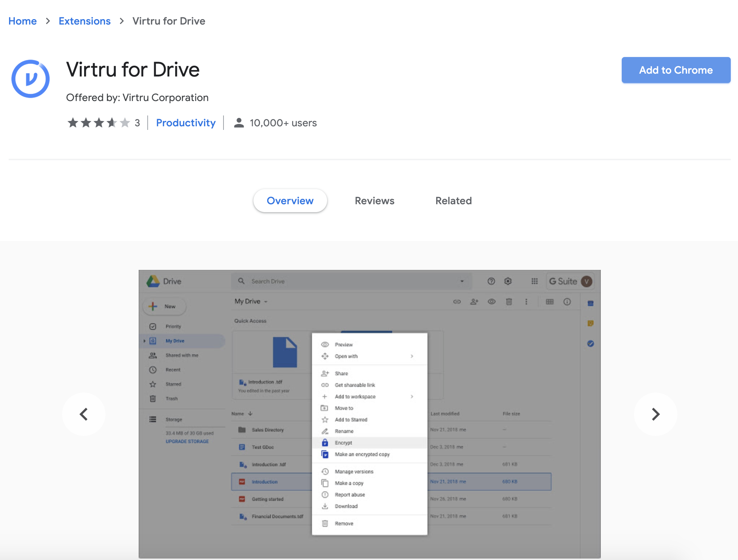Image resolution: width=738 pixels, height=560 pixels.
Task: Click the Download icon in context menu
Action: 325,506
